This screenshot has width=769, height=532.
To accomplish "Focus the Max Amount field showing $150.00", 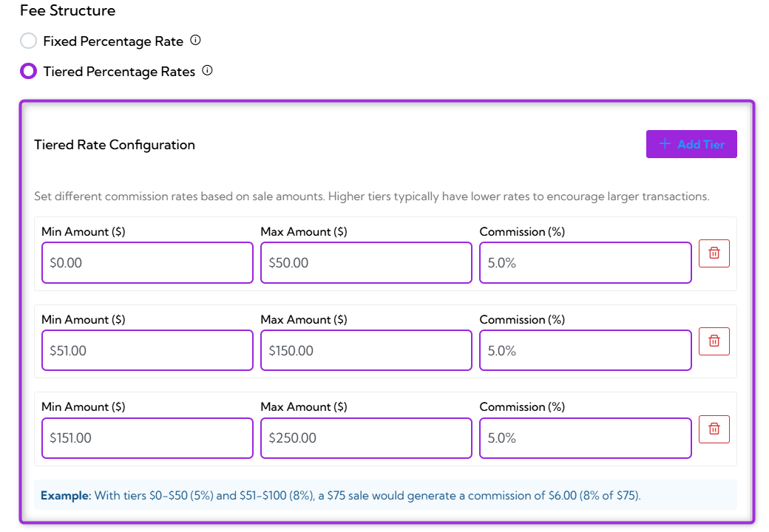I will pyautogui.click(x=366, y=350).
